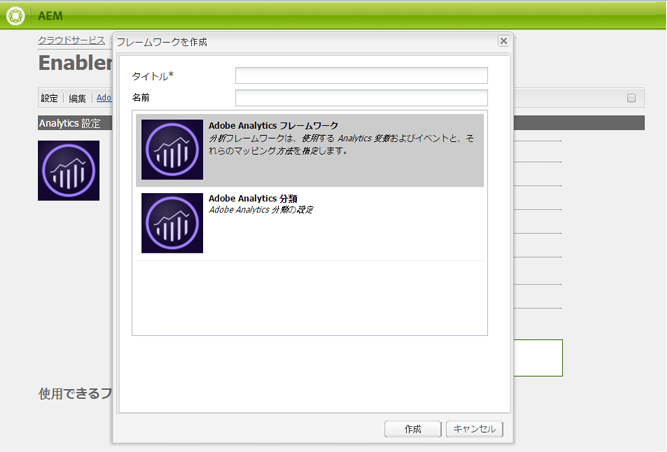
Task: Select the Adobe Analytics フレームワーク template icon
Action: [172, 150]
